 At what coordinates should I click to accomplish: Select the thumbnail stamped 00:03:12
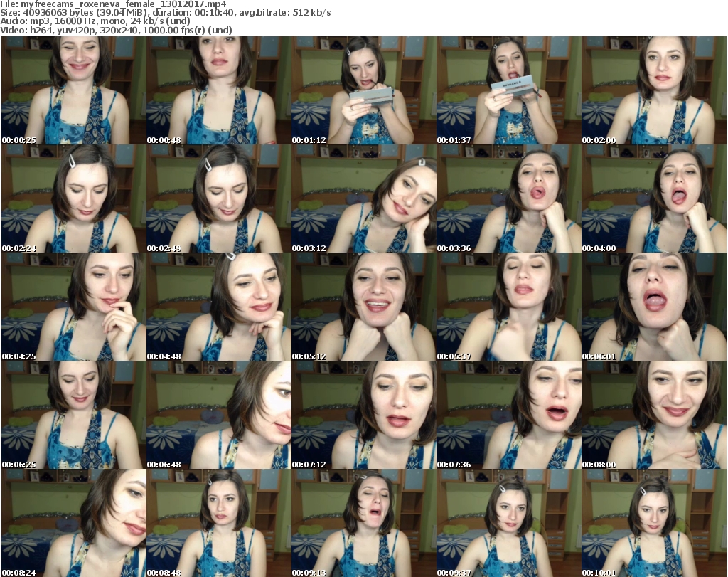[x=364, y=198]
